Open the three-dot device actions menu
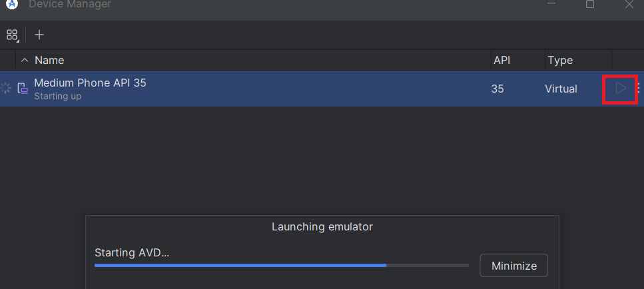The height and width of the screenshot is (289, 644). click(x=639, y=89)
